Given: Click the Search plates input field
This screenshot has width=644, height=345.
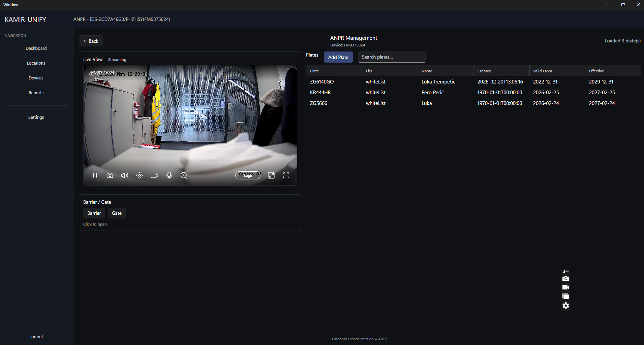Looking at the screenshot, I should pos(392,57).
